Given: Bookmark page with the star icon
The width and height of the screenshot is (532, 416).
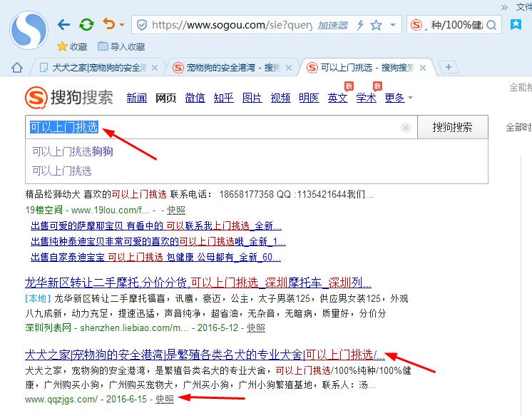Looking at the screenshot, I should (x=376, y=25).
